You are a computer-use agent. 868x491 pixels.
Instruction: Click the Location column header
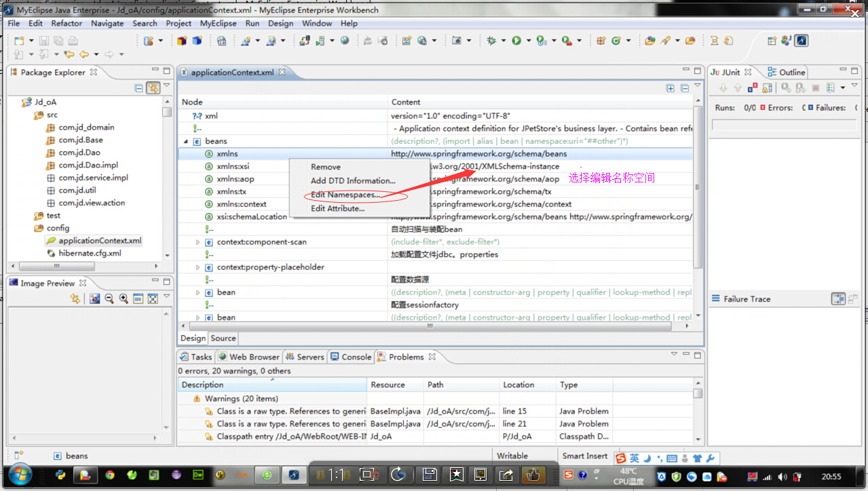(x=527, y=385)
